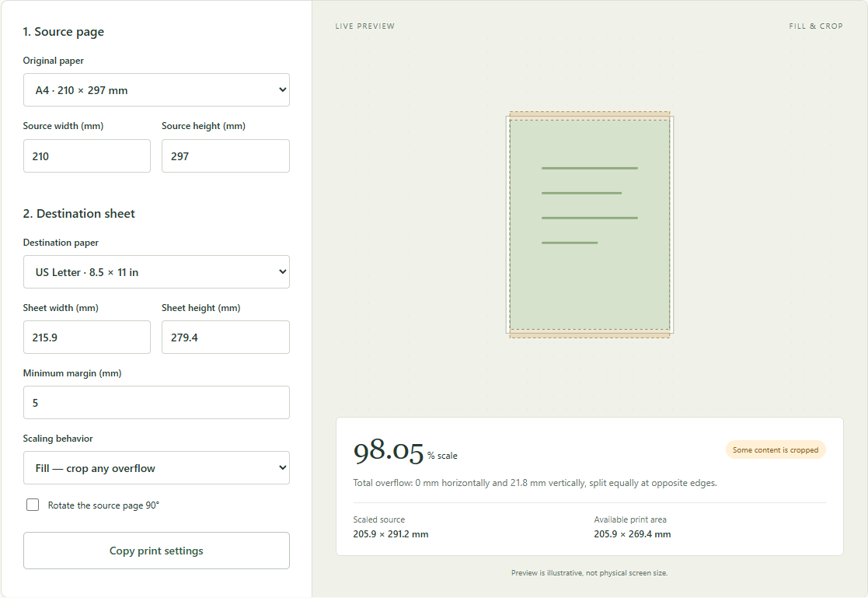Viewport: 868px width, 598px height.
Task: Expand the Scaling behavior dropdown
Action: click(156, 468)
